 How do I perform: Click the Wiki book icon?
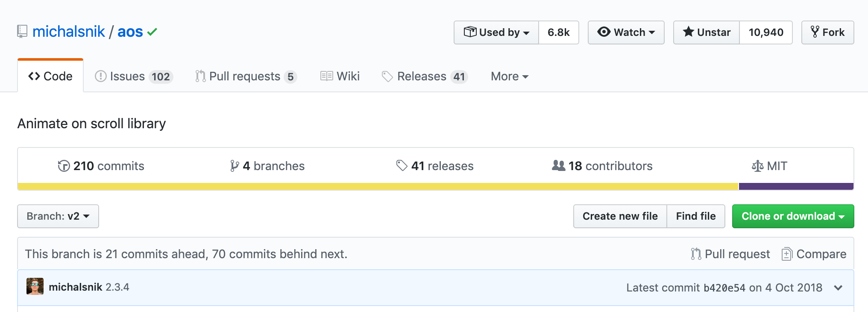pos(327,76)
